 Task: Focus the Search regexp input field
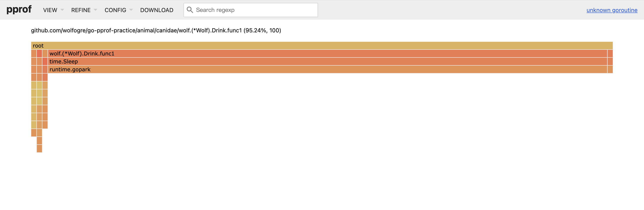coord(255,10)
